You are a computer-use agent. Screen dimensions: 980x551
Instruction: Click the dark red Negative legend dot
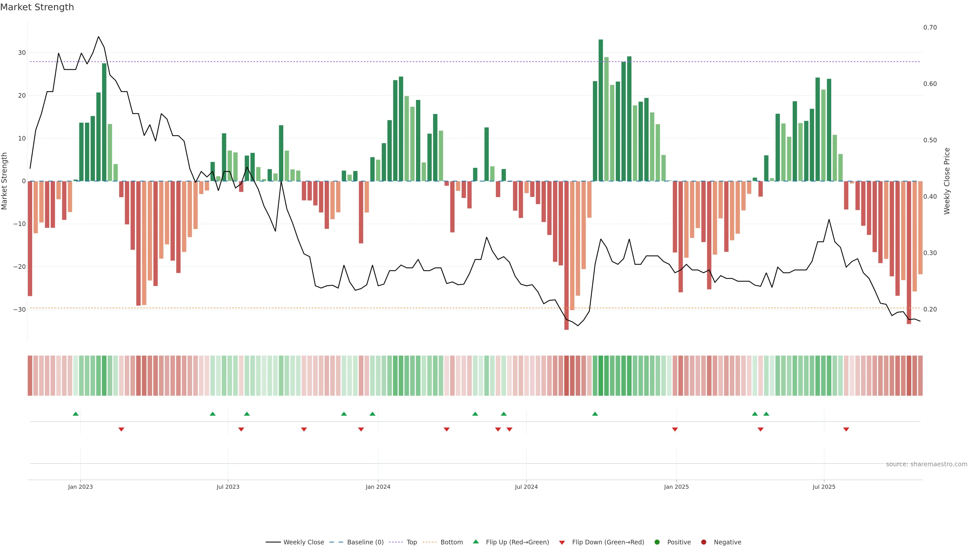click(703, 542)
